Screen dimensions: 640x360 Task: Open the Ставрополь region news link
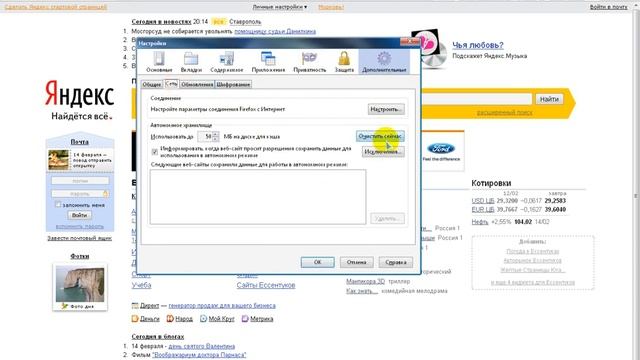coord(245,22)
